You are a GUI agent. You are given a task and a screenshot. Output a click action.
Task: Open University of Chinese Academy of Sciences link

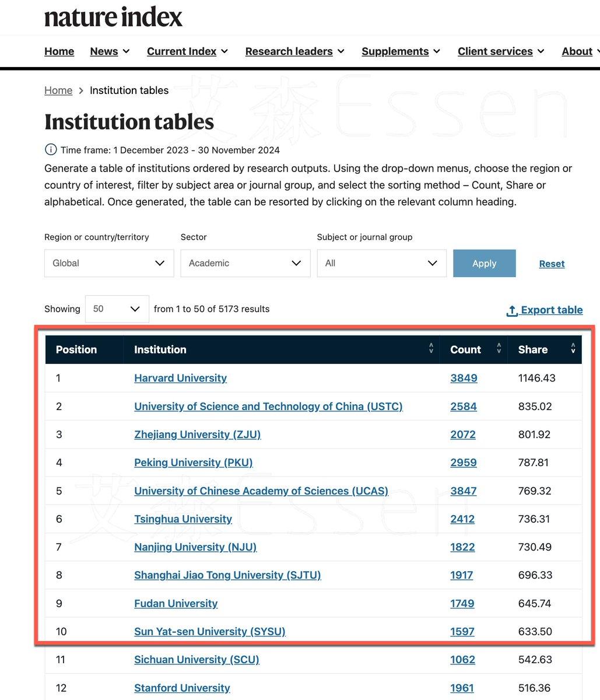[x=261, y=491]
